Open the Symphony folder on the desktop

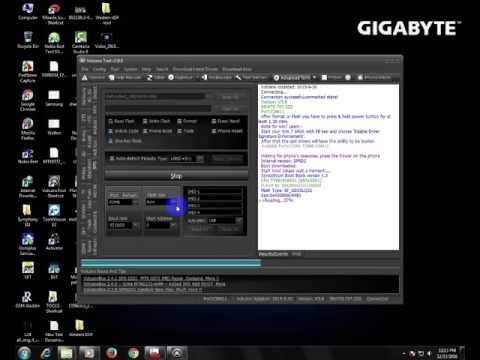click(x=28, y=215)
